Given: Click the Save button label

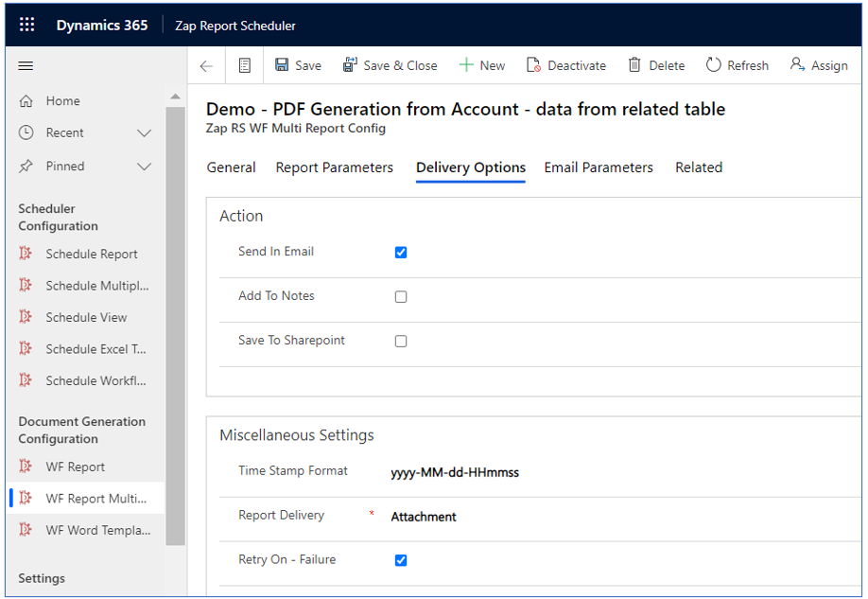Looking at the screenshot, I should pyautogui.click(x=308, y=65).
